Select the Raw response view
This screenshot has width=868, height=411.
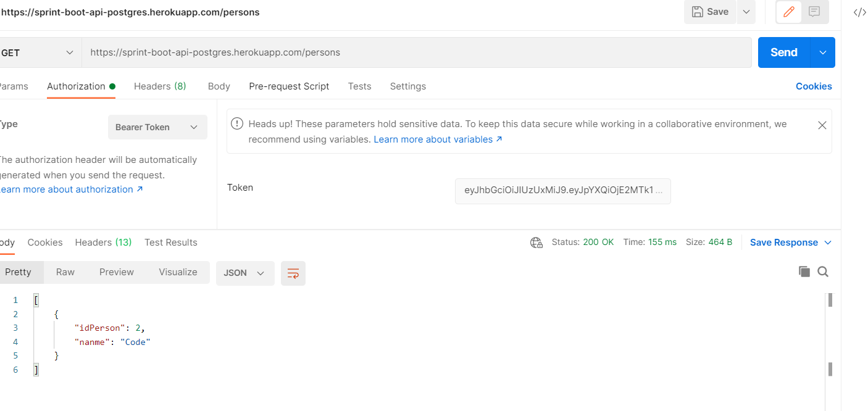point(65,272)
